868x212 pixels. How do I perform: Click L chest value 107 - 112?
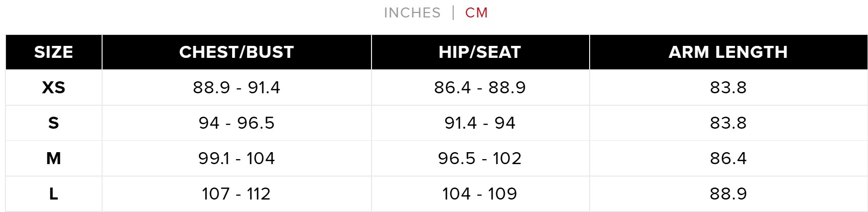(x=237, y=194)
